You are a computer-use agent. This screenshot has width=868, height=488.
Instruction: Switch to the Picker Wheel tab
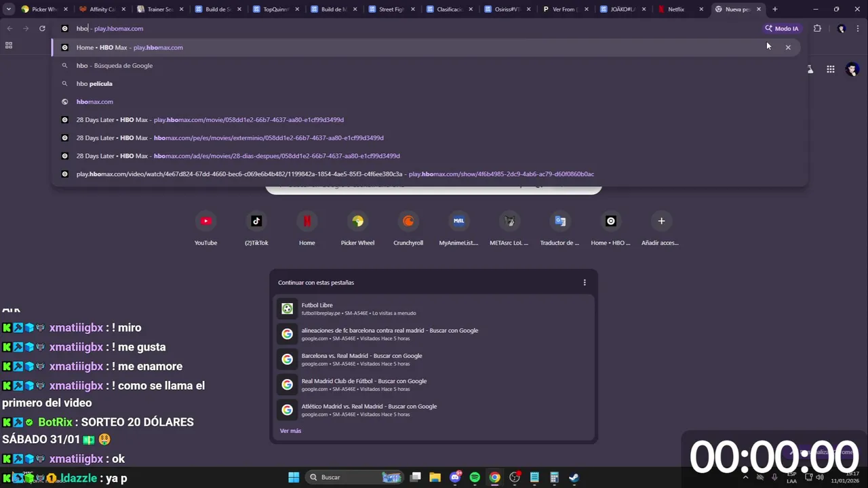click(44, 9)
